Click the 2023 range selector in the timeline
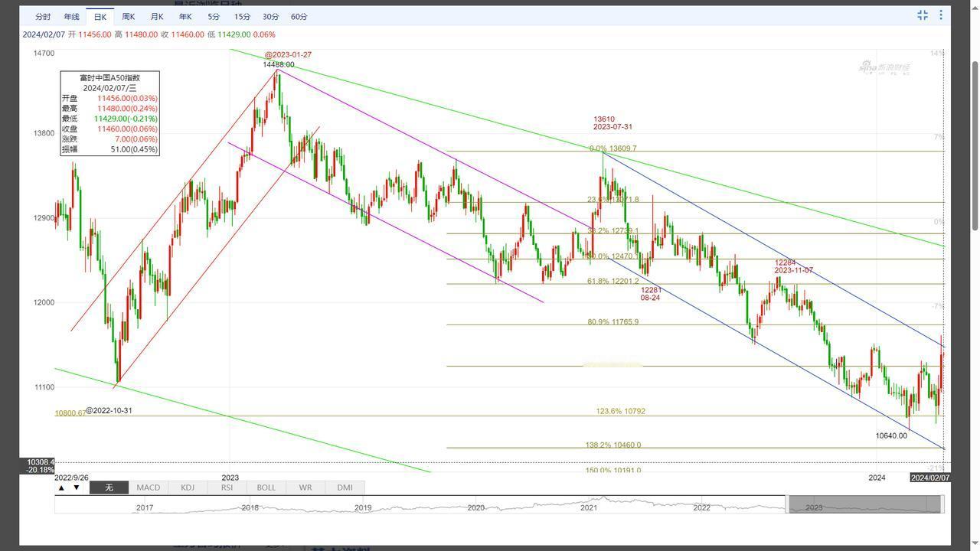Viewport: 980px width, 551px height. (864, 504)
